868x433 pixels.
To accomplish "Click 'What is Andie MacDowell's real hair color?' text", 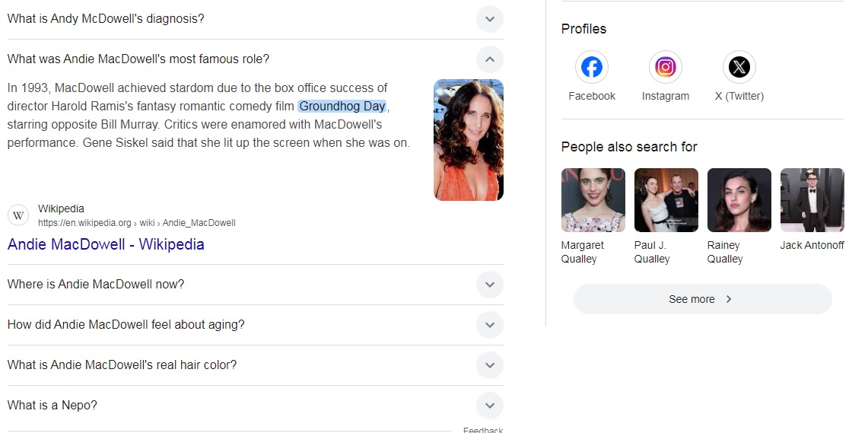I will tap(122, 365).
